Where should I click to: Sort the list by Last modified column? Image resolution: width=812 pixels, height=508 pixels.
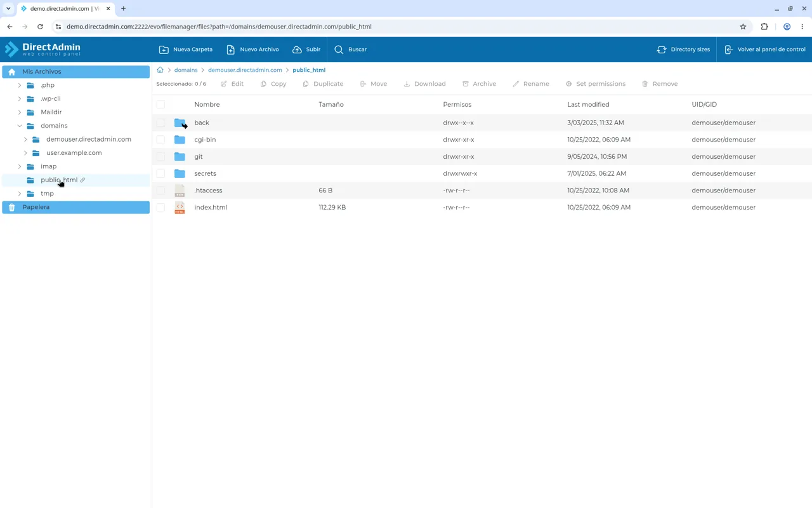588,104
